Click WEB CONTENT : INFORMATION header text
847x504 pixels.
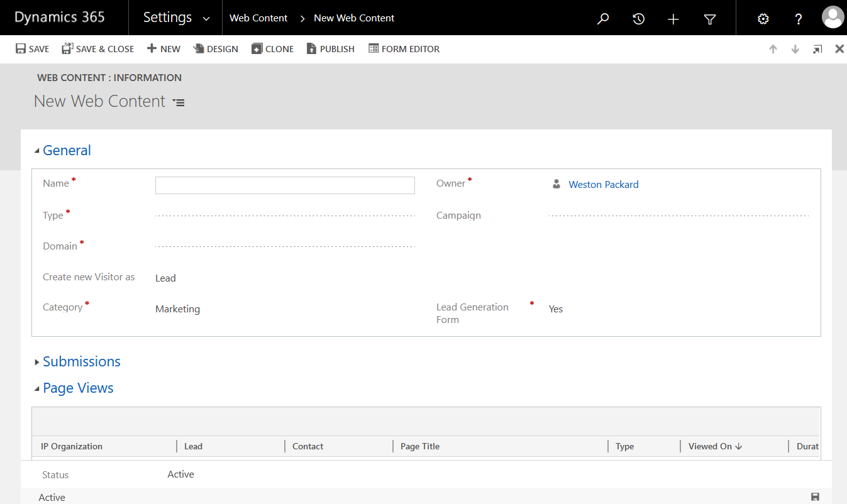pyautogui.click(x=109, y=78)
